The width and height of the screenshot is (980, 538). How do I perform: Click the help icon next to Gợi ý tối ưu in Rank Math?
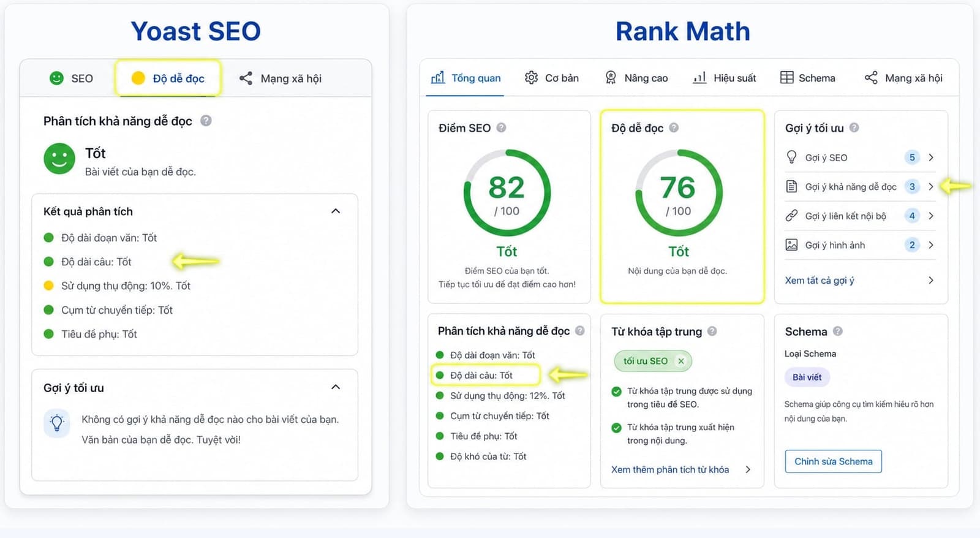click(x=854, y=127)
